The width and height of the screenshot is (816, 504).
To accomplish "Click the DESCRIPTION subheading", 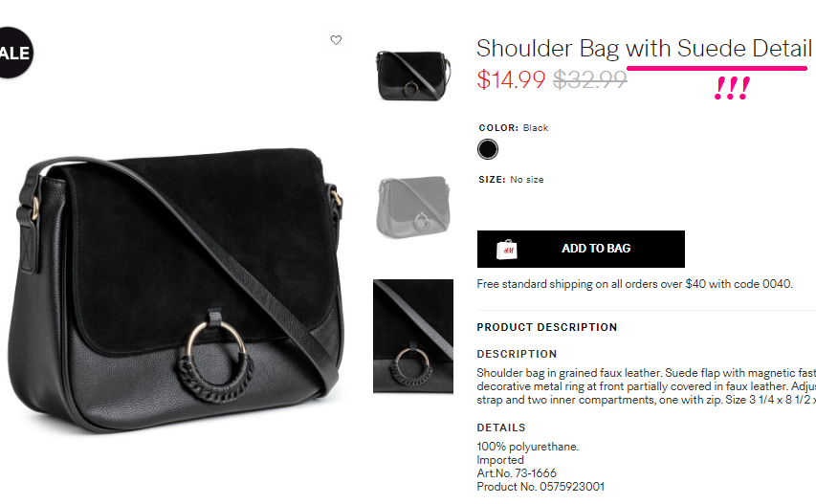I will click(x=517, y=354).
